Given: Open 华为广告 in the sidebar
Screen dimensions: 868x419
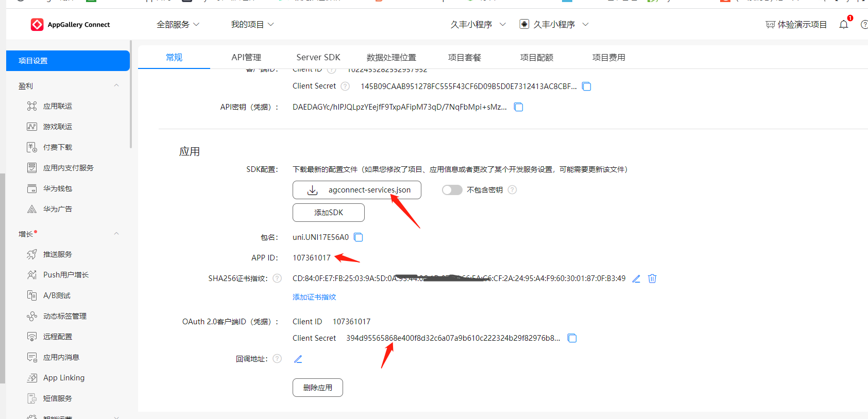Looking at the screenshot, I should click(x=58, y=209).
